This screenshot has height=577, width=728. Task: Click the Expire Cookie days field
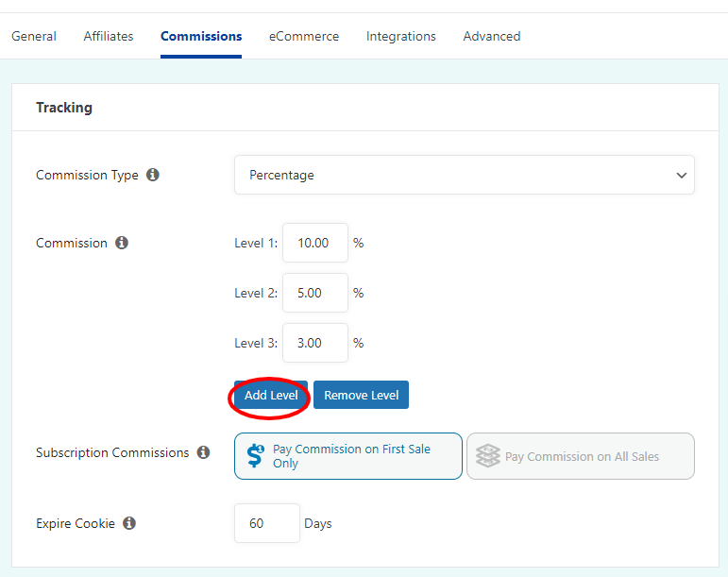267,523
